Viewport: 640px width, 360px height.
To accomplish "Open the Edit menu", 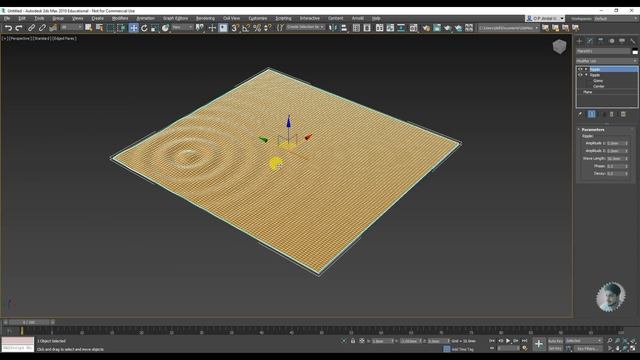I will (x=22, y=18).
